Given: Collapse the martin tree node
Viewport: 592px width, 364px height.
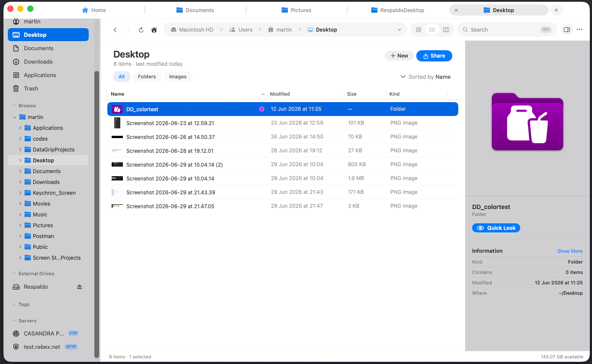Looking at the screenshot, I should click(15, 117).
